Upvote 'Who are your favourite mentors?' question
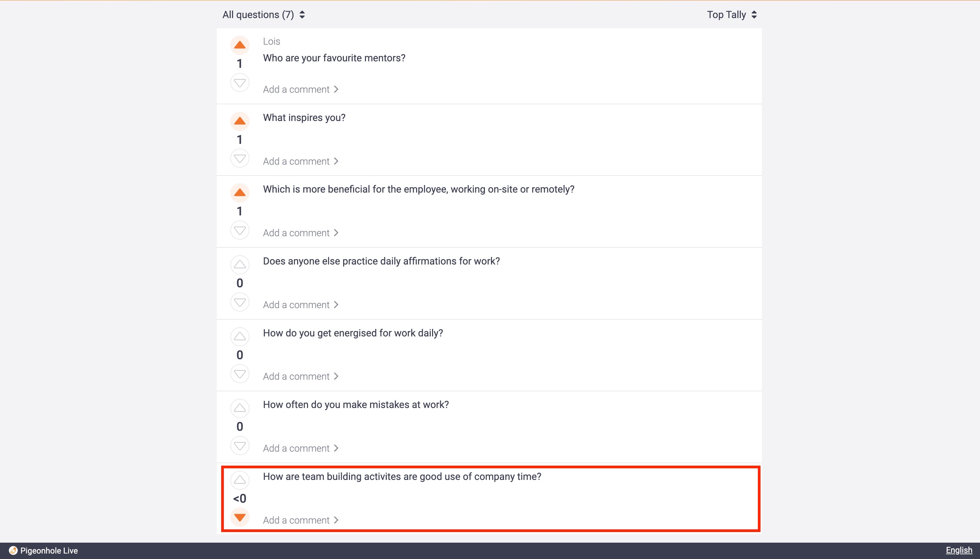980x559 pixels. point(240,45)
